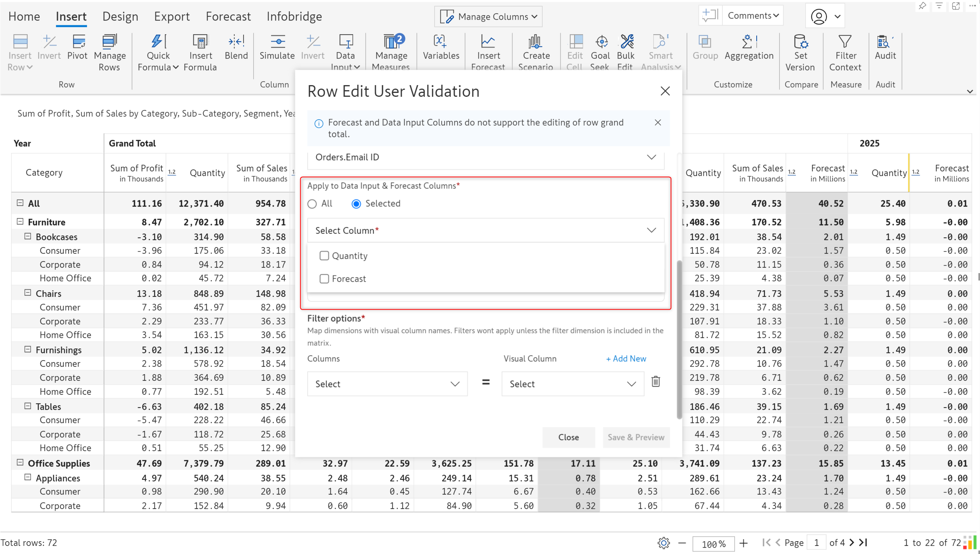The height and width of the screenshot is (554, 980).
Task: Collapse the Furniture category row
Action: click(20, 221)
